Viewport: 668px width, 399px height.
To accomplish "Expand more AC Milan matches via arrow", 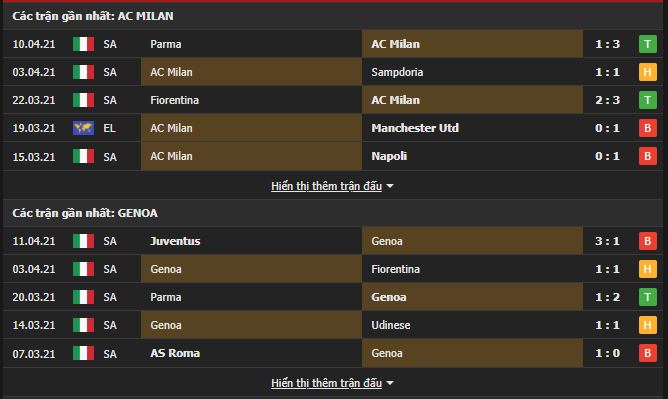I will 390,187.
